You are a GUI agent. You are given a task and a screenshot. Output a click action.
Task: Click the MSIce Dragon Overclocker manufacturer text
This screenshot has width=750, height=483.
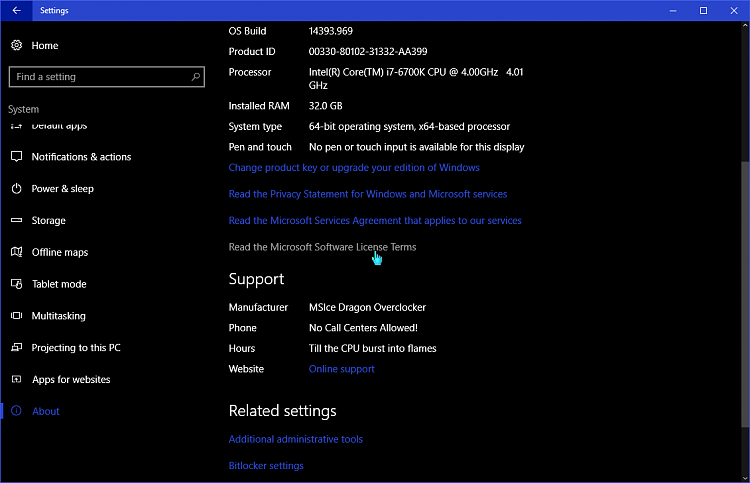click(367, 307)
